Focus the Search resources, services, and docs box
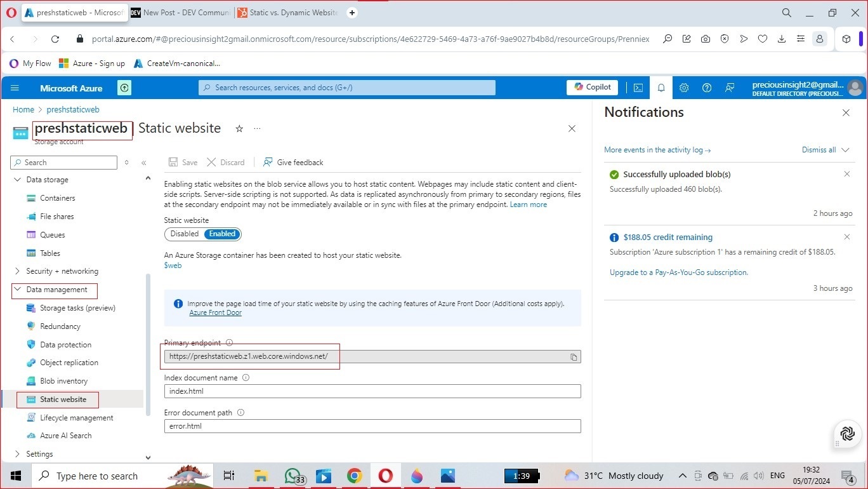868x489 pixels. pyautogui.click(x=347, y=88)
